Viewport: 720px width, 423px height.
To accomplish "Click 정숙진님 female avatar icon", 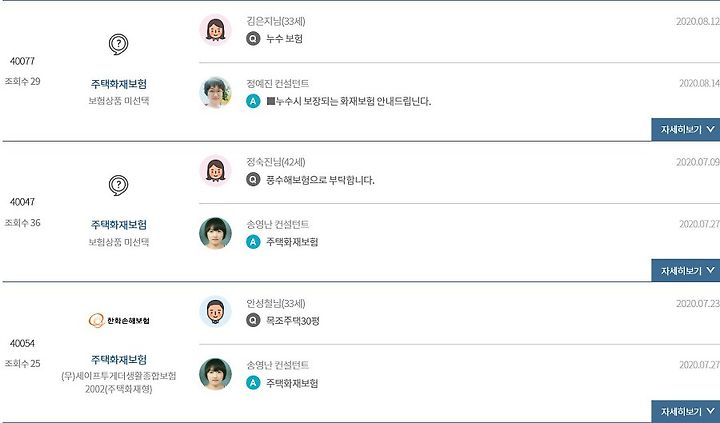I will [215, 171].
